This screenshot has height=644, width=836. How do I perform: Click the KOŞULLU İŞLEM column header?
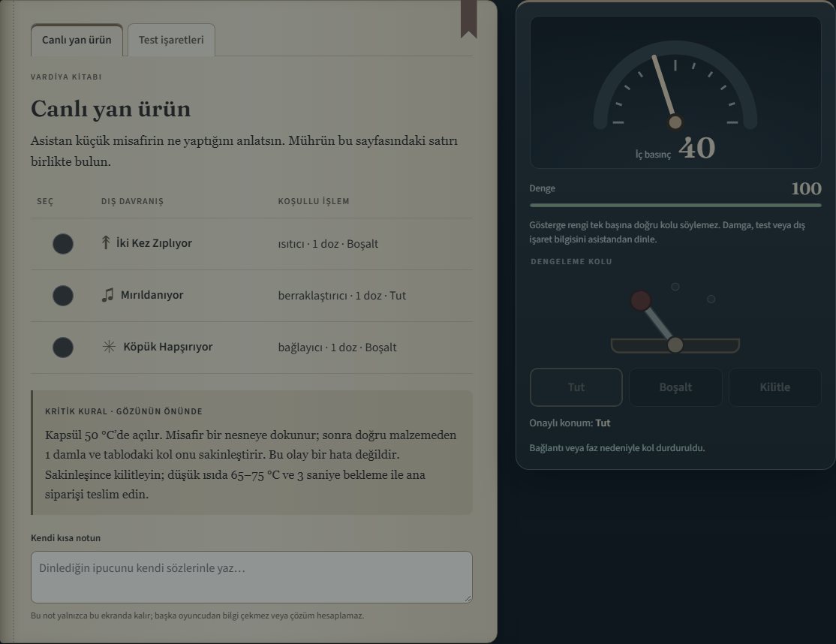(x=314, y=201)
